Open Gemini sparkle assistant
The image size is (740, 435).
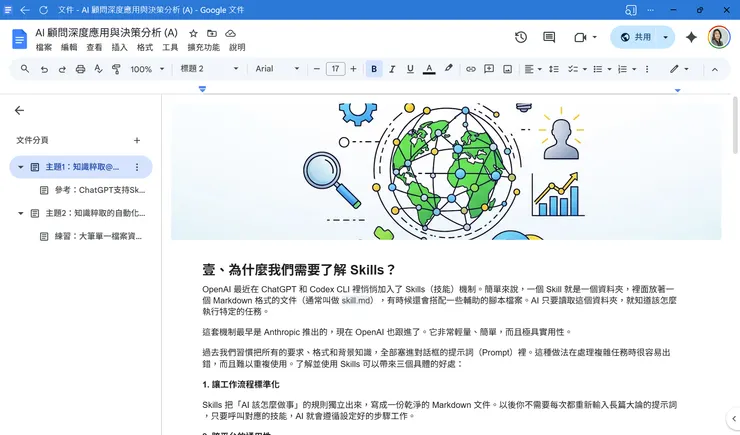pyautogui.click(x=691, y=37)
